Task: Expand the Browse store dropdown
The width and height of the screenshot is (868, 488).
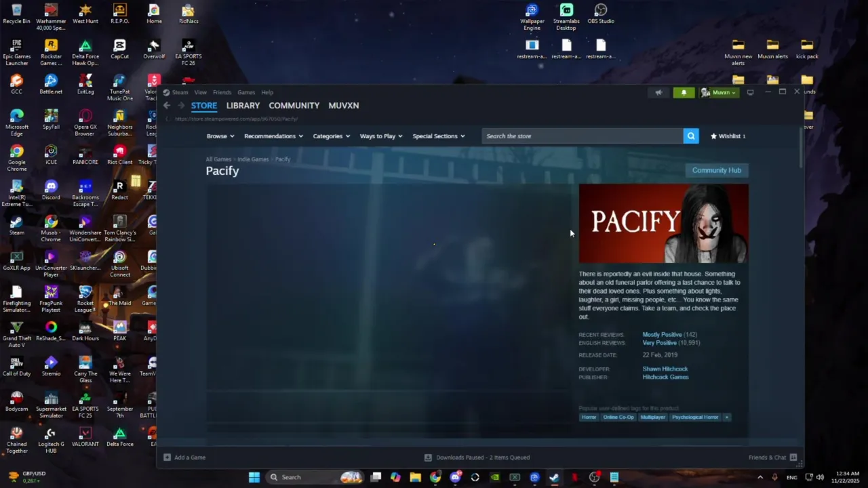Action: [220, 136]
